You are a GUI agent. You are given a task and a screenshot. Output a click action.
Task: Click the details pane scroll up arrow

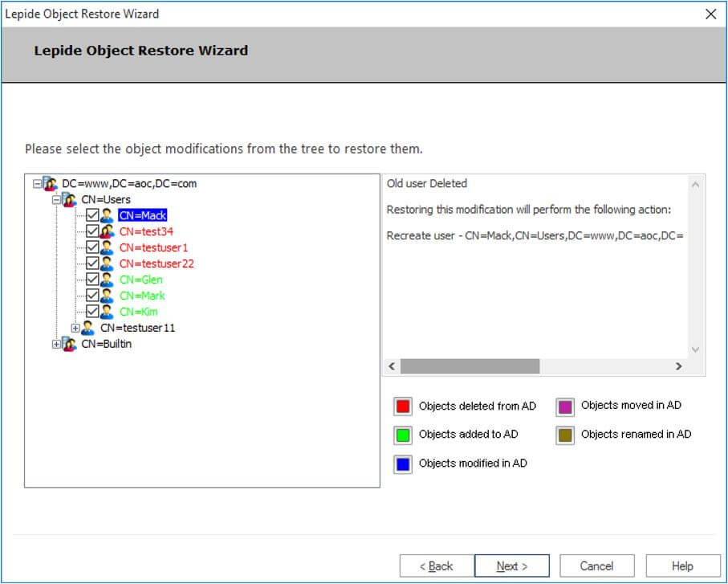pos(695,185)
